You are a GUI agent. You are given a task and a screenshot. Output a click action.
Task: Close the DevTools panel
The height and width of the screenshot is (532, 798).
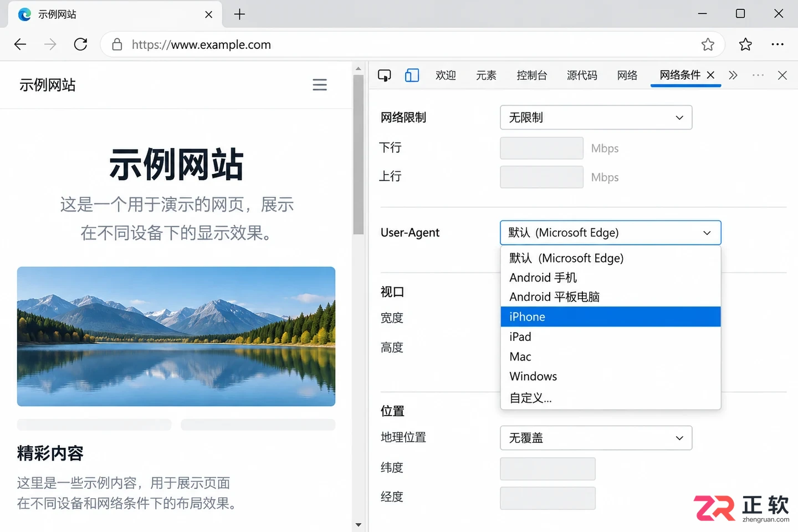tap(782, 75)
